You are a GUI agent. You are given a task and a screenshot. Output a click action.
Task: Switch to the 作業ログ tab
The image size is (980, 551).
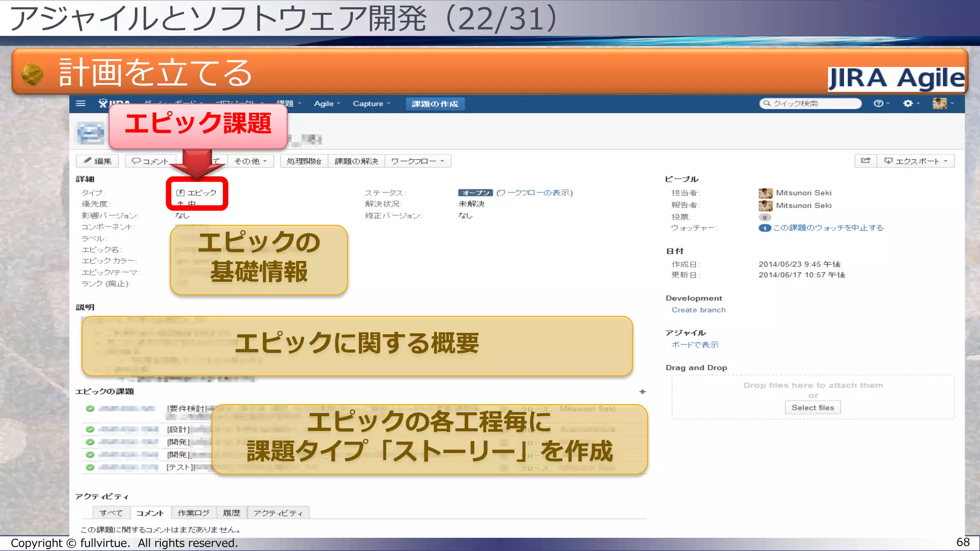193,513
